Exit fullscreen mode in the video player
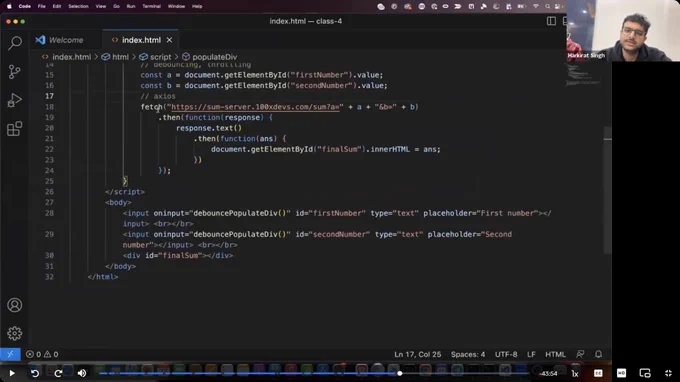The image size is (680, 382). [x=668, y=373]
